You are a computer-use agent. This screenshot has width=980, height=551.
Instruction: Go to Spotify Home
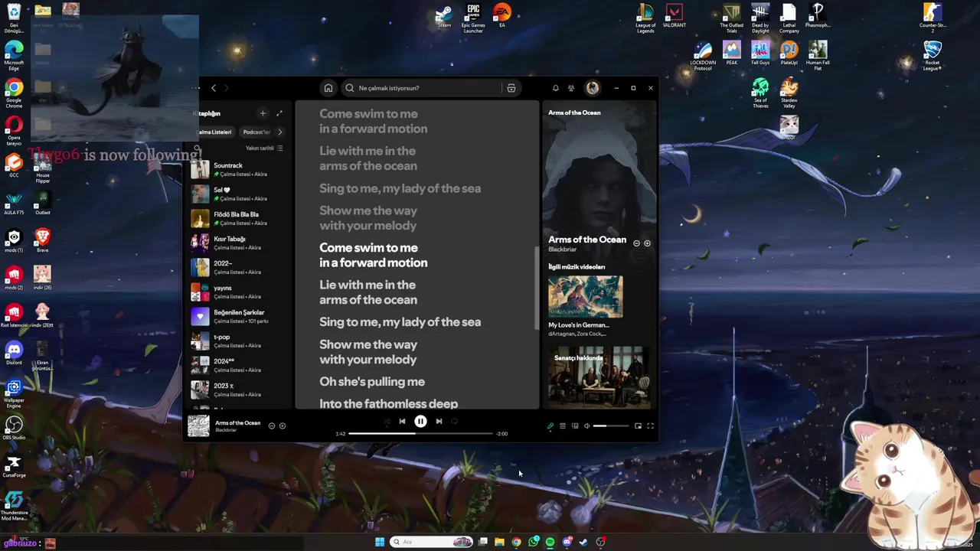pos(328,88)
